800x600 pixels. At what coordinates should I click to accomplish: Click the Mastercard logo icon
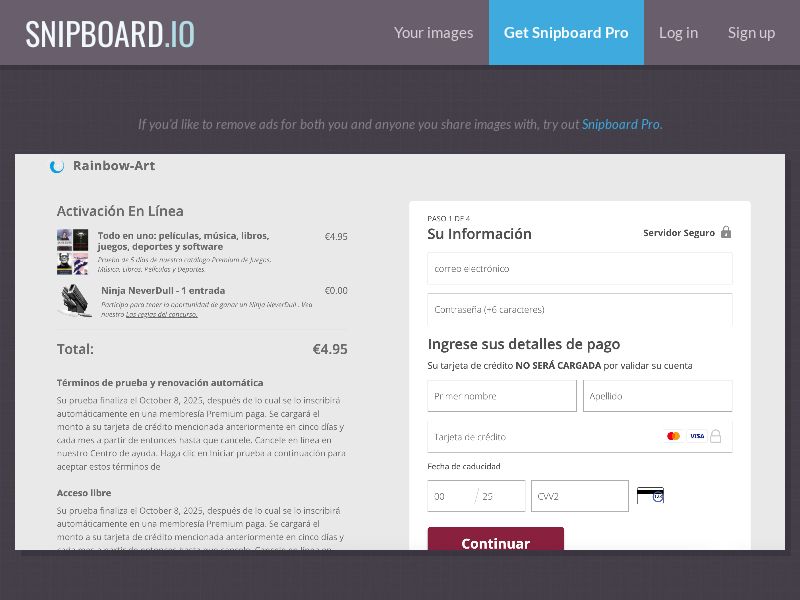click(673, 436)
